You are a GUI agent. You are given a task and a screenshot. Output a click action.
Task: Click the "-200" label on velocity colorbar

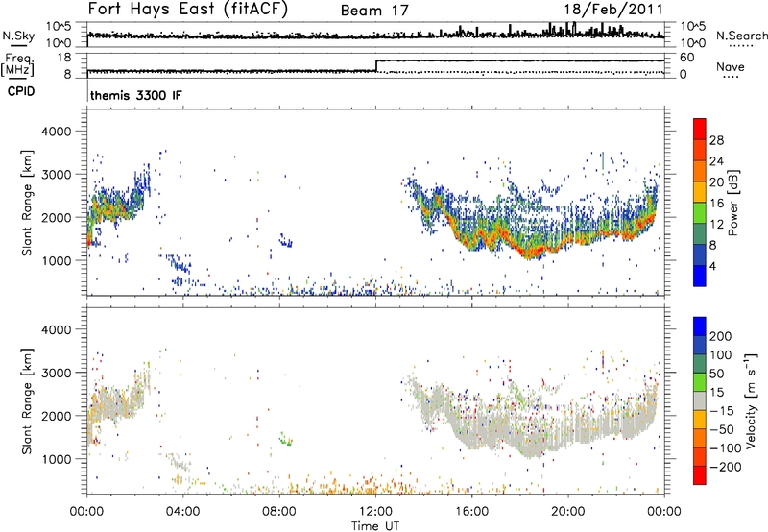point(726,467)
